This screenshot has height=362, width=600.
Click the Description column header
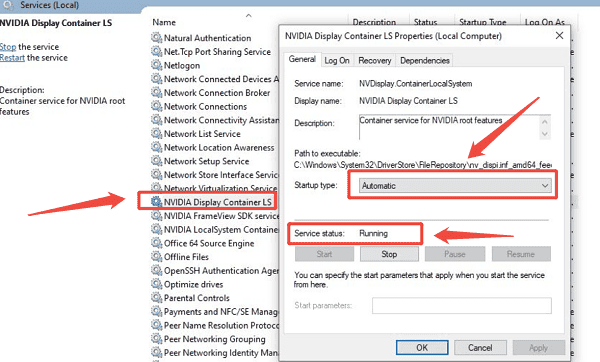pos(374,22)
